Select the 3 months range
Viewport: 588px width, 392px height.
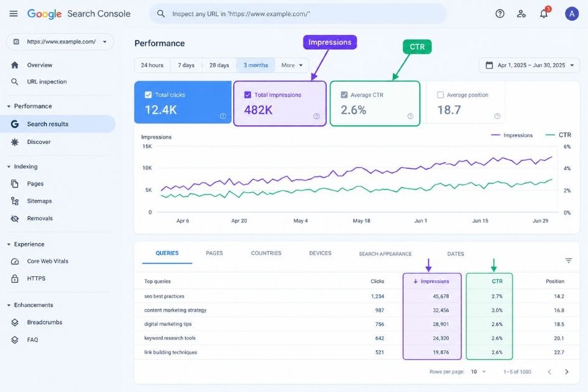click(x=256, y=65)
